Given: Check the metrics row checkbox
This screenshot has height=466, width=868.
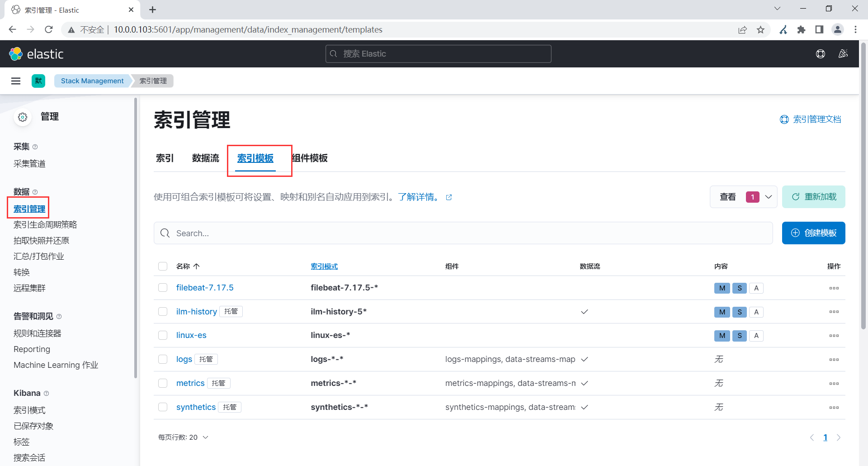Looking at the screenshot, I should tap(163, 383).
